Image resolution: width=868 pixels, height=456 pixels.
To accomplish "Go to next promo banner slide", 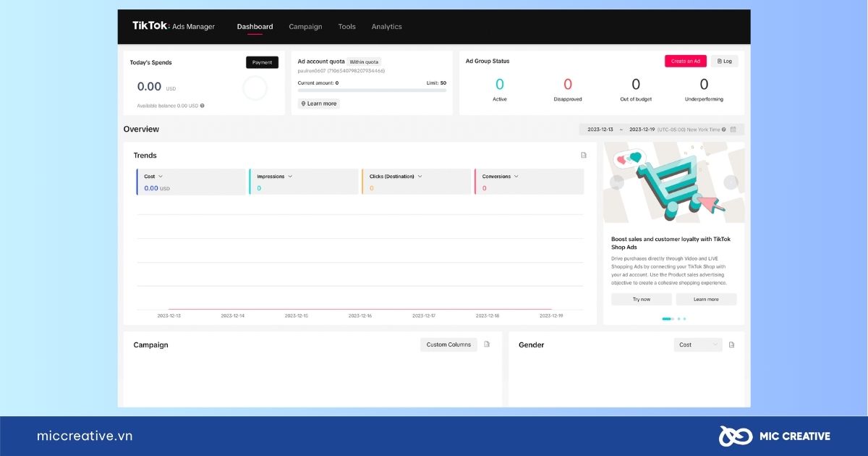I will click(x=731, y=182).
